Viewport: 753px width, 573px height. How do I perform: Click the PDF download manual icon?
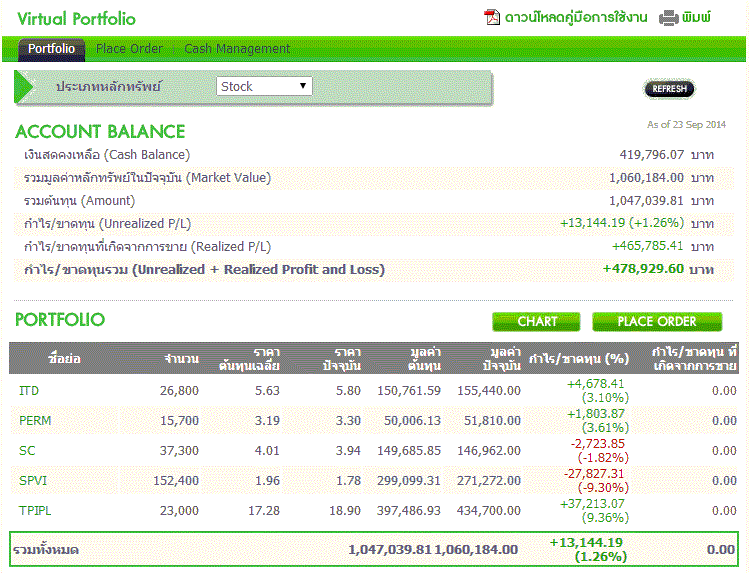(492, 17)
